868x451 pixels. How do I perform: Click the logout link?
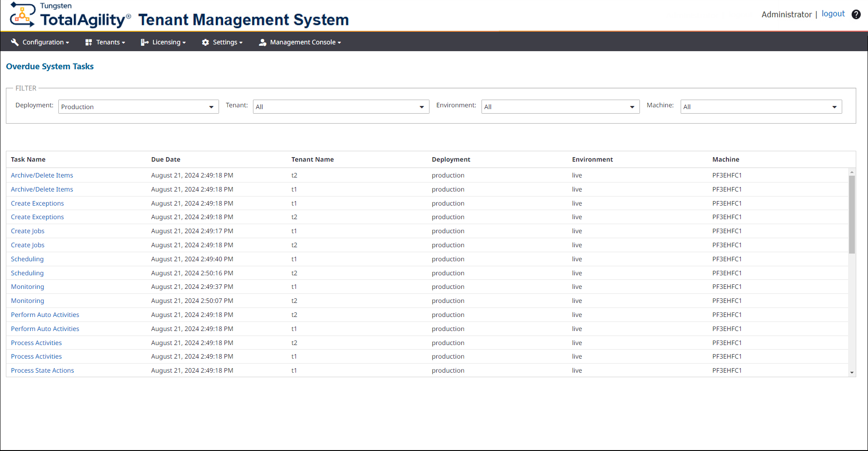point(833,14)
